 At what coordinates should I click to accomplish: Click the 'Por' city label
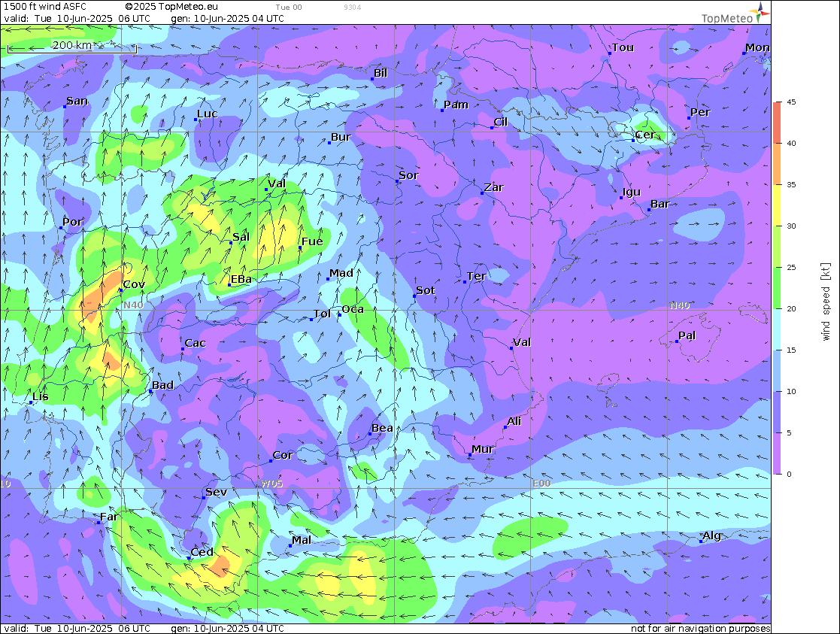(x=73, y=222)
